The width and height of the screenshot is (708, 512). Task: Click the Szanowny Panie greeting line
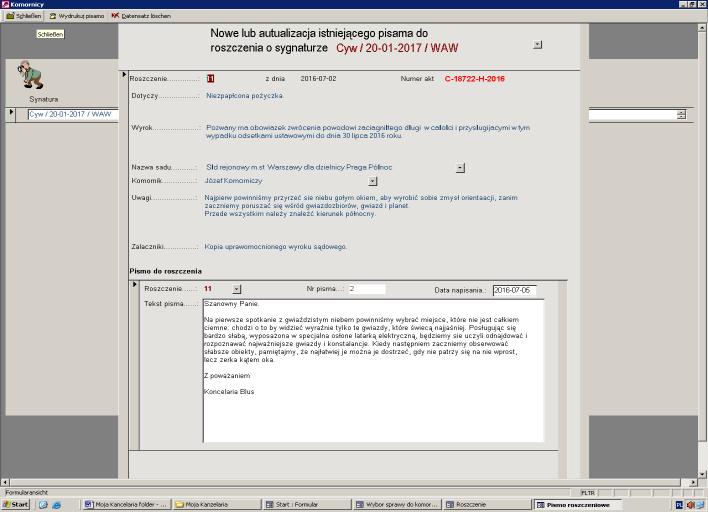coord(231,304)
